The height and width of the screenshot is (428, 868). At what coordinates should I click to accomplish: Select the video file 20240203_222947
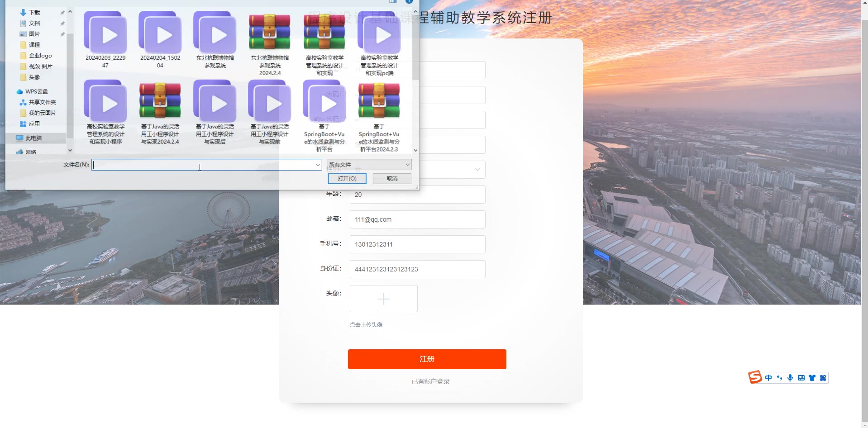pyautogui.click(x=105, y=40)
